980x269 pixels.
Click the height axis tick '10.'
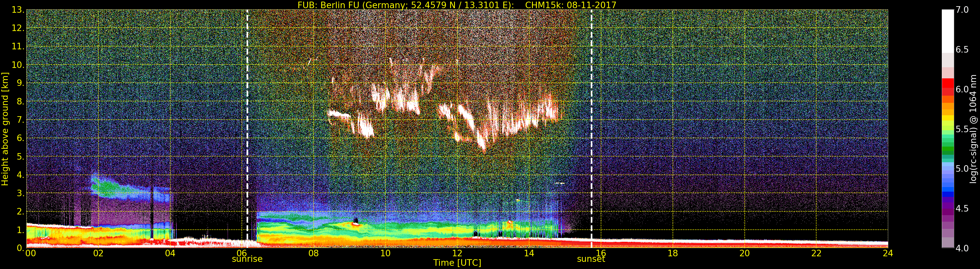[x=18, y=65]
